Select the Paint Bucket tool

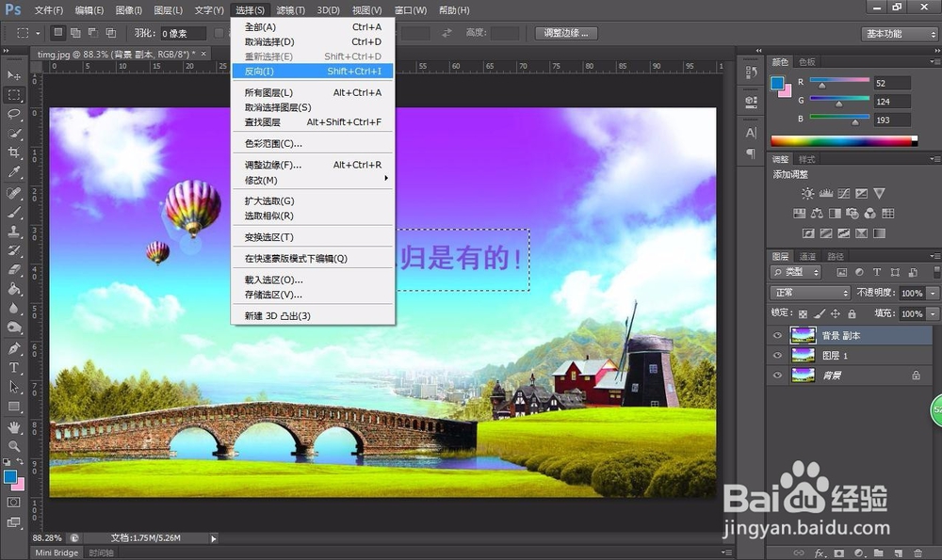point(14,289)
